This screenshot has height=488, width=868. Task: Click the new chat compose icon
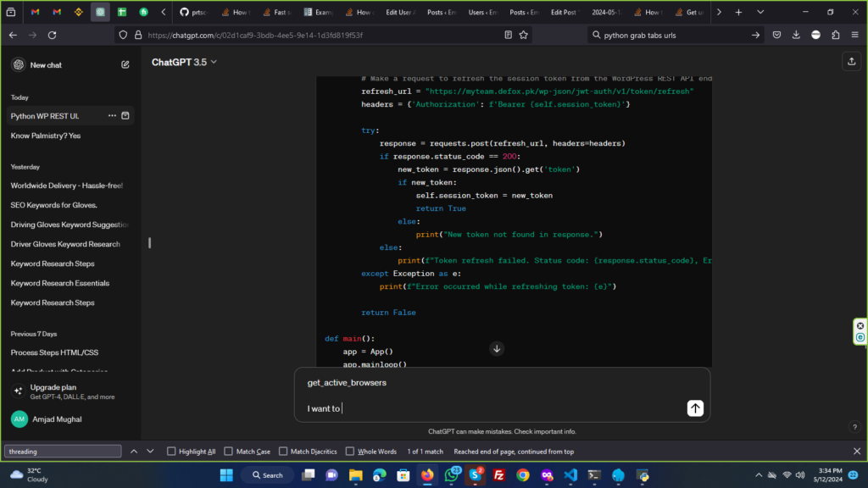point(125,64)
